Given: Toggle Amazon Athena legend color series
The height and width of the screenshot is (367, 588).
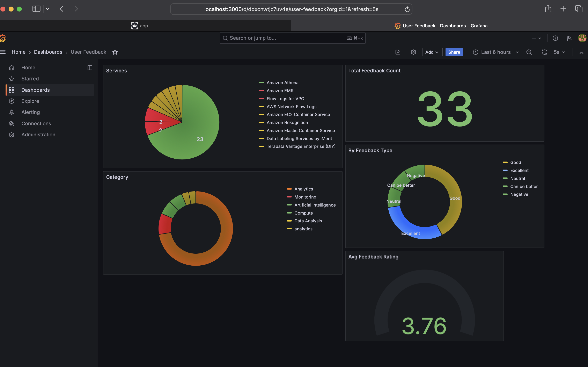Looking at the screenshot, I should coord(261,83).
